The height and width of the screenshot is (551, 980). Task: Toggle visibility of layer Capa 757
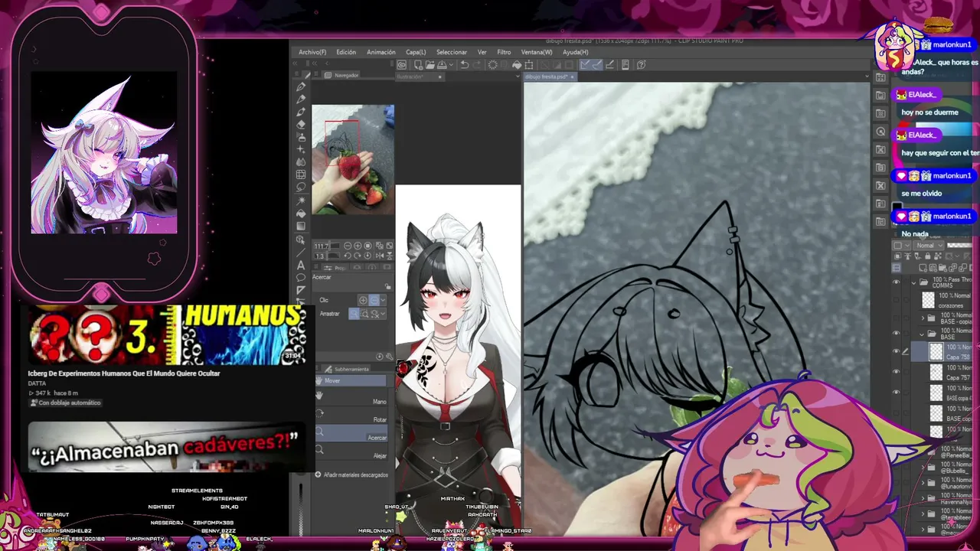(x=897, y=373)
